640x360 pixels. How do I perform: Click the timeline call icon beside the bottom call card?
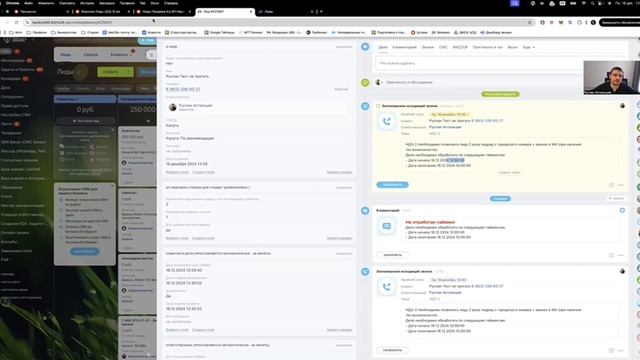(365, 271)
